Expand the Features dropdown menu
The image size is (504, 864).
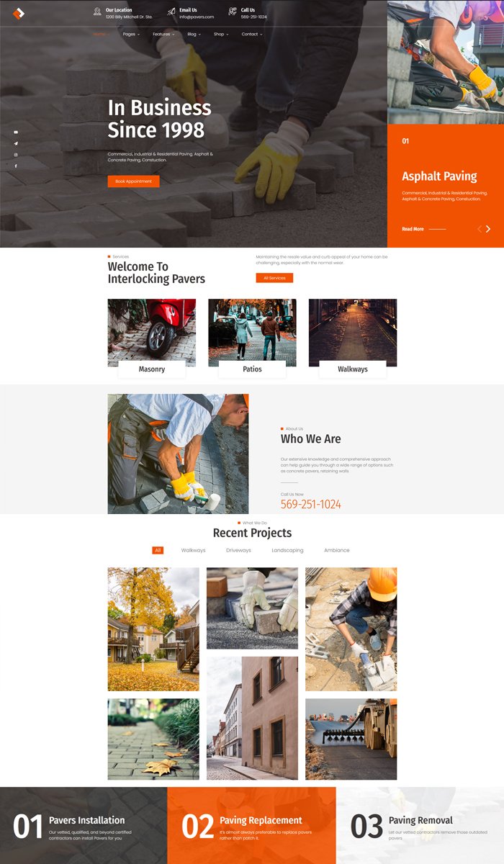click(x=163, y=34)
